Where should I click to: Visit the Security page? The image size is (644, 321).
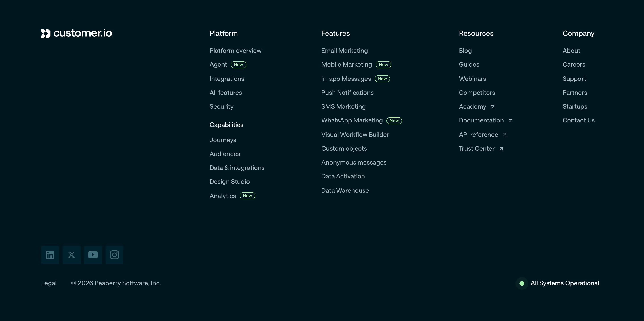click(221, 106)
